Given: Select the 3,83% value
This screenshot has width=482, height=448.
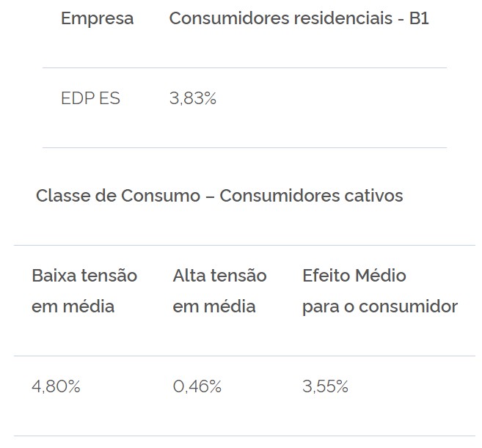Looking at the screenshot, I should (193, 99).
